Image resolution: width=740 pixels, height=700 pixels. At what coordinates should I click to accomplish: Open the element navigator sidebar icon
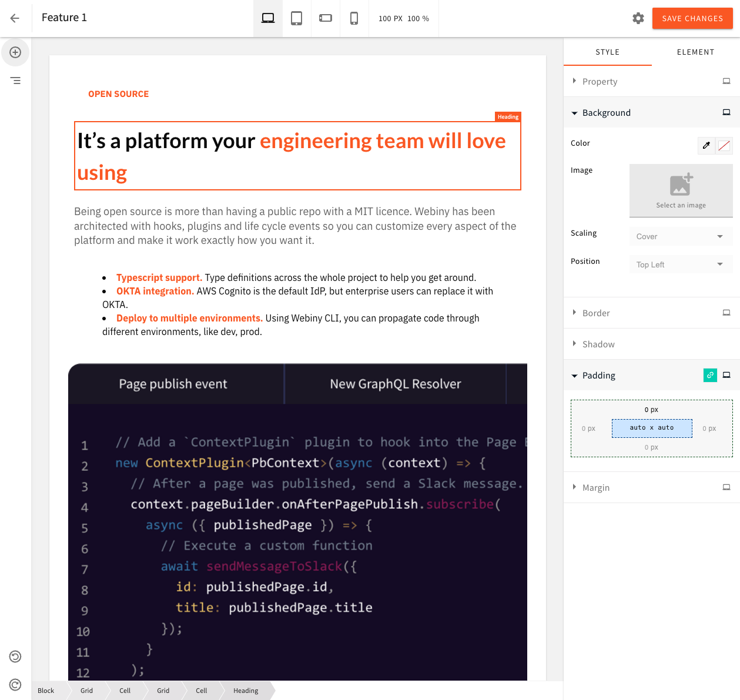[x=15, y=81]
